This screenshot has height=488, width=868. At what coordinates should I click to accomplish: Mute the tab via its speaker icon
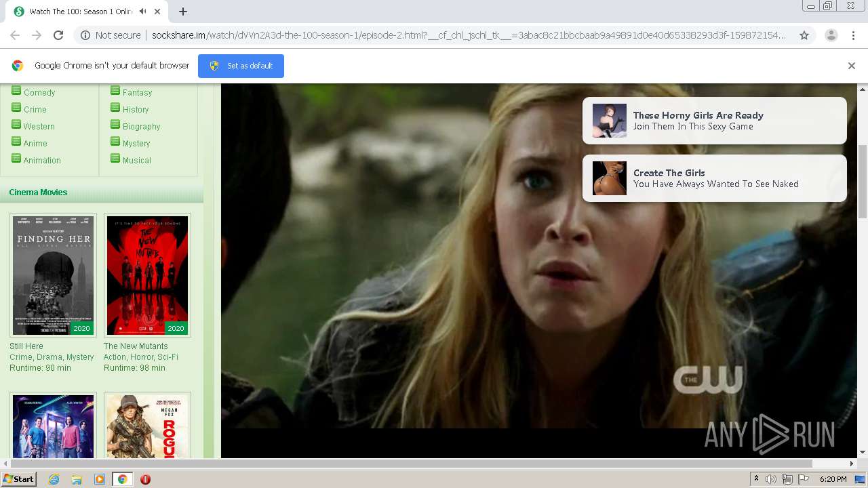(x=142, y=12)
